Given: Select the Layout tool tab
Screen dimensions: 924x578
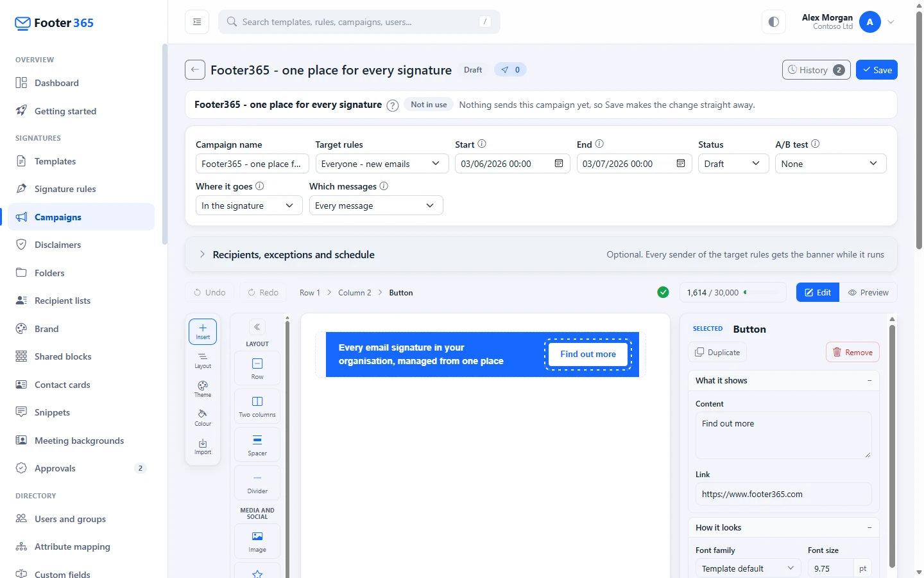Looking at the screenshot, I should pos(203,360).
